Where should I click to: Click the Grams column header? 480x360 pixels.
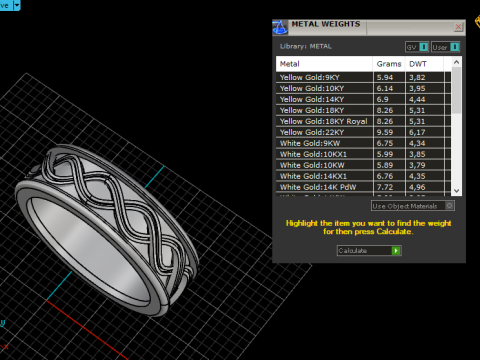click(389, 64)
